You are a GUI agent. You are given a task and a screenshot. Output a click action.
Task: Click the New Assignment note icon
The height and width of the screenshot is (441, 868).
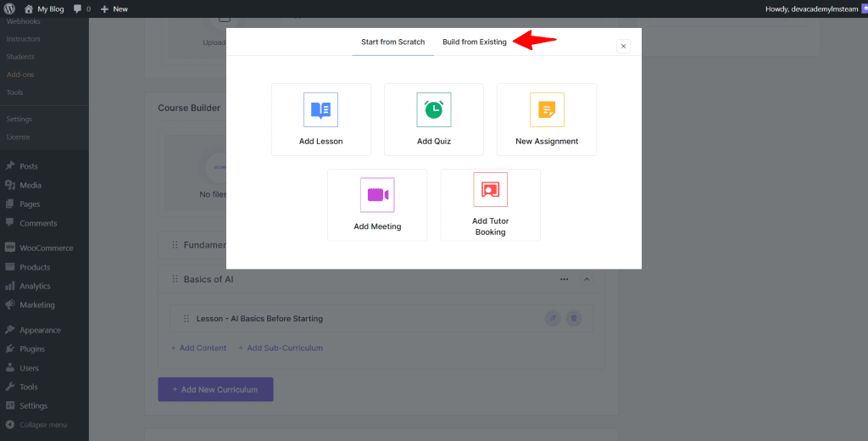point(547,109)
